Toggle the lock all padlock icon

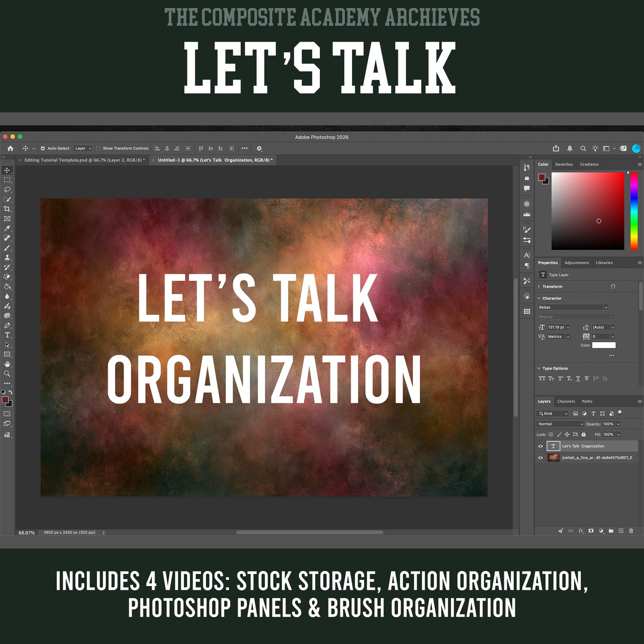coord(583,434)
